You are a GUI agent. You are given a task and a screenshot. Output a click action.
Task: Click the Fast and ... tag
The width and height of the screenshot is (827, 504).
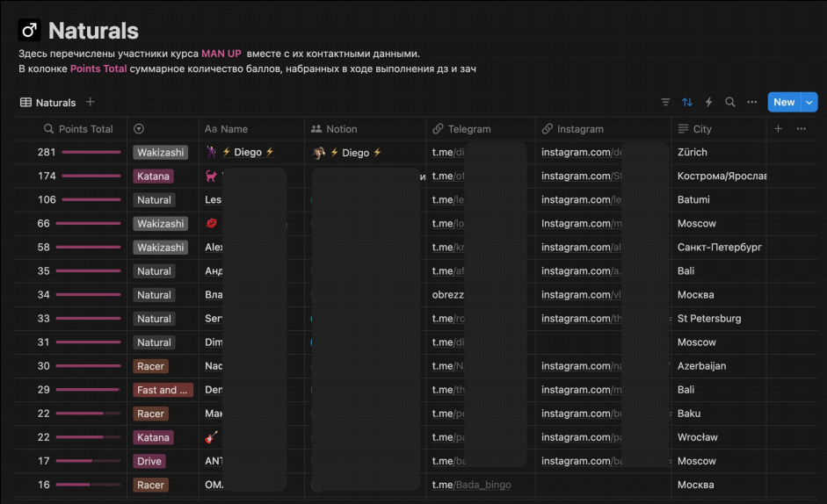[x=162, y=390]
